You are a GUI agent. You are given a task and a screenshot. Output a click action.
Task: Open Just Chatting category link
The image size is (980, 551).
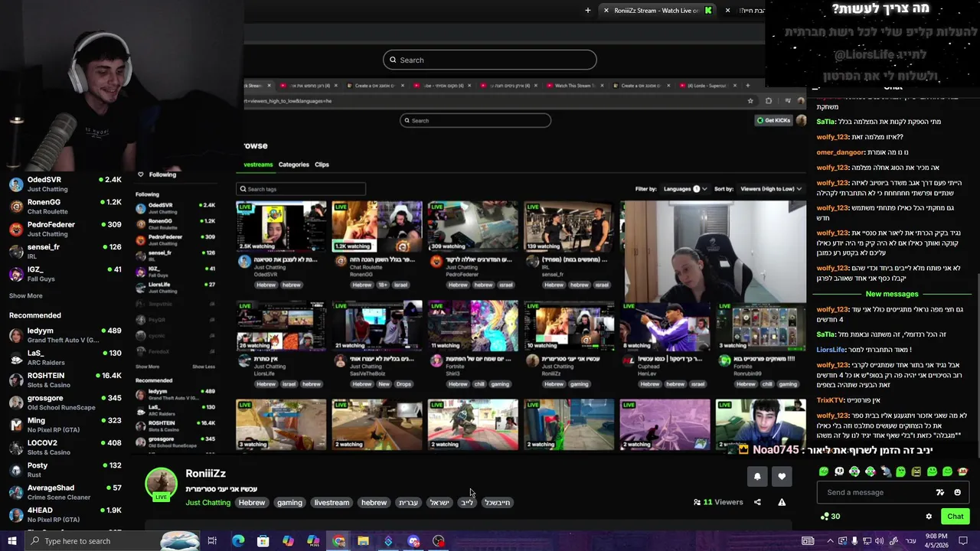click(207, 503)
